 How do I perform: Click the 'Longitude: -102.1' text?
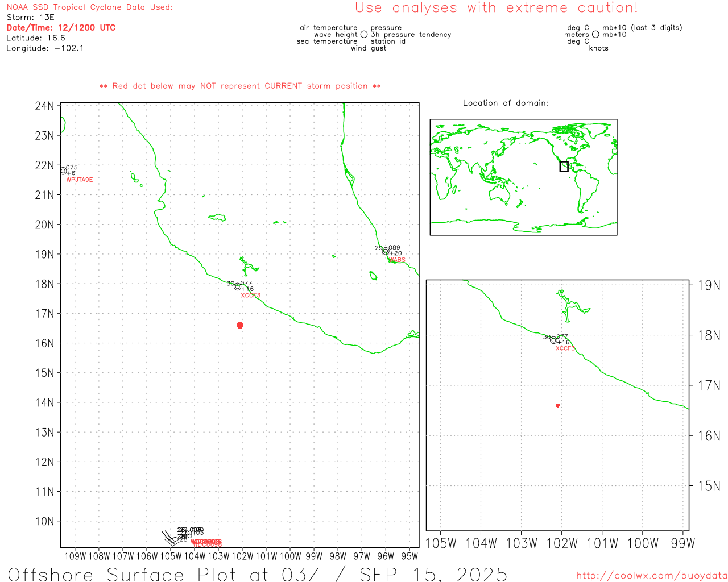click(x=45, y=48)
